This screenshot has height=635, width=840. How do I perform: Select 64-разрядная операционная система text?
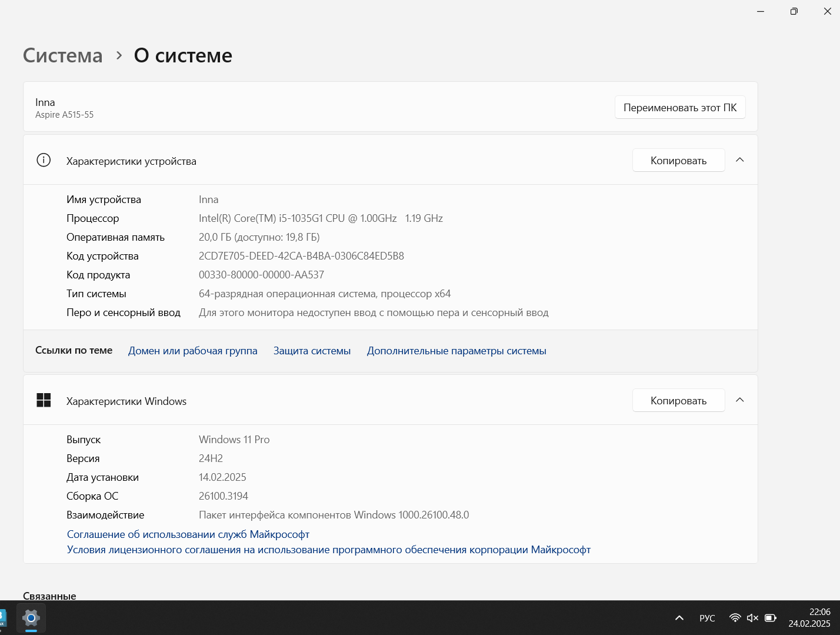[325, 294]
